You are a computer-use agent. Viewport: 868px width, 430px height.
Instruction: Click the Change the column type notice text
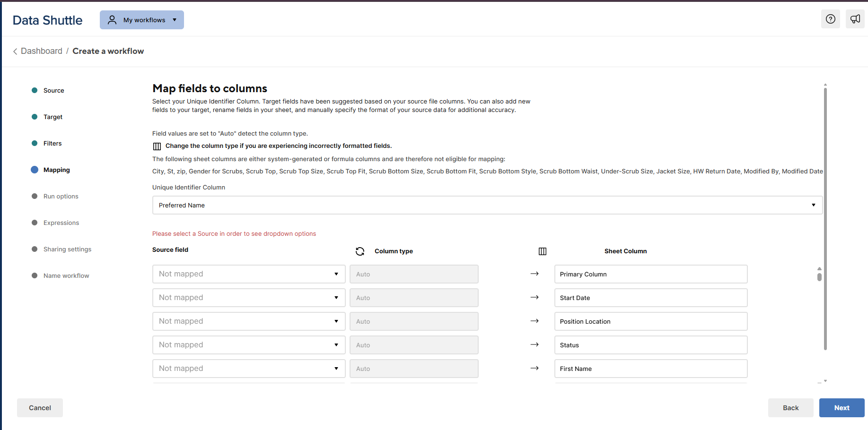pos(279,146)
